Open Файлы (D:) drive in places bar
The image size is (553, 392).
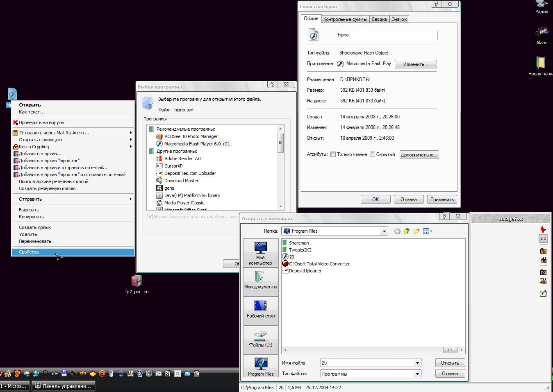coord(261,340)
